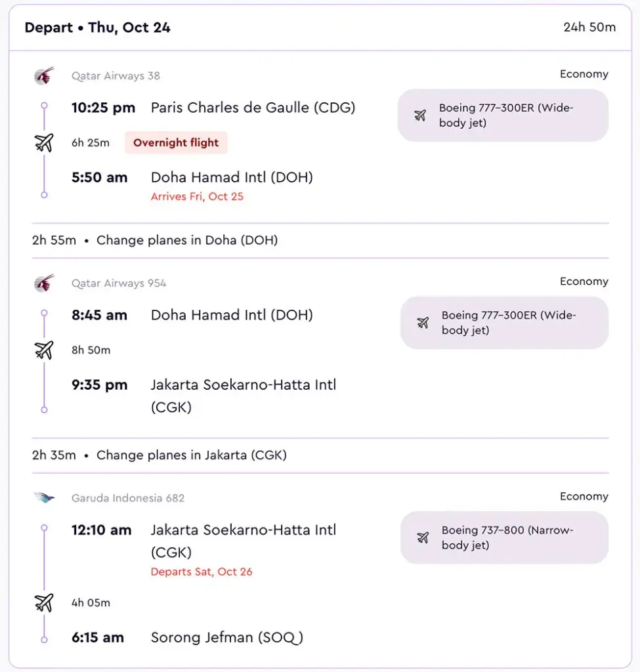This screenshot has height=672, width=640.
Task: Click the Depart Thu, Oct 24 header
Action: pyautogui.click(x=98, y=28)
